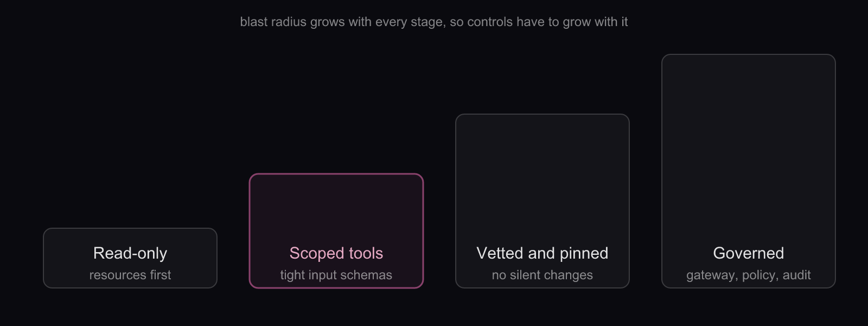Click the "resources first" subtitle
868x326 pixels.
(130, 275)
